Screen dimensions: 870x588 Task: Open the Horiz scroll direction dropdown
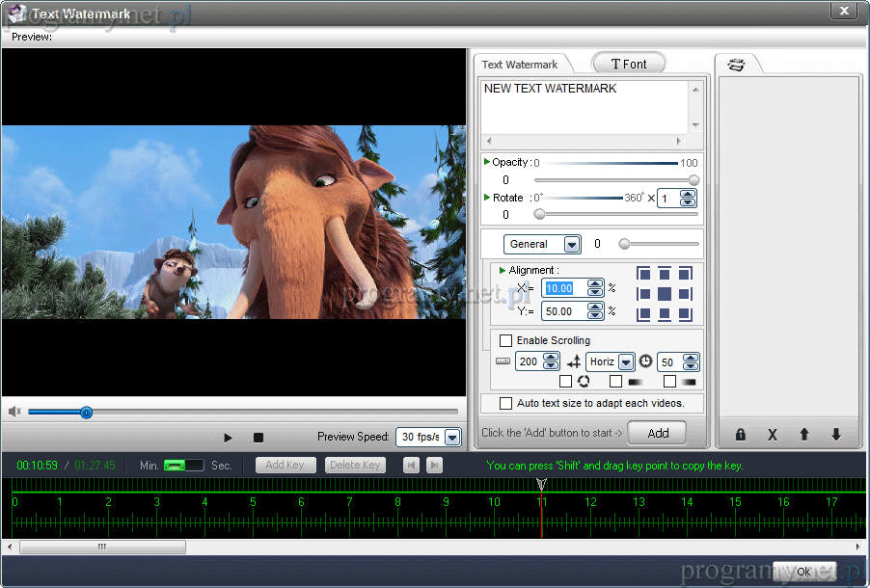626,362
